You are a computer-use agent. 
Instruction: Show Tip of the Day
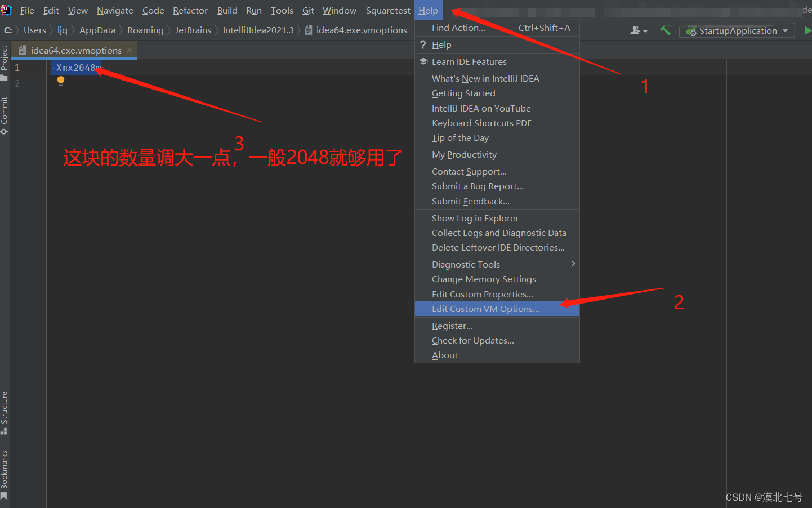(497, 137)
